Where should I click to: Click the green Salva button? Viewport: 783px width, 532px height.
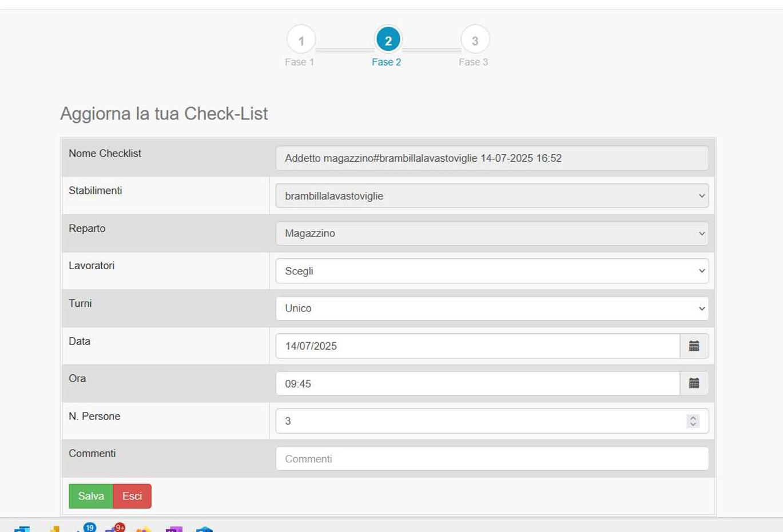91,496
